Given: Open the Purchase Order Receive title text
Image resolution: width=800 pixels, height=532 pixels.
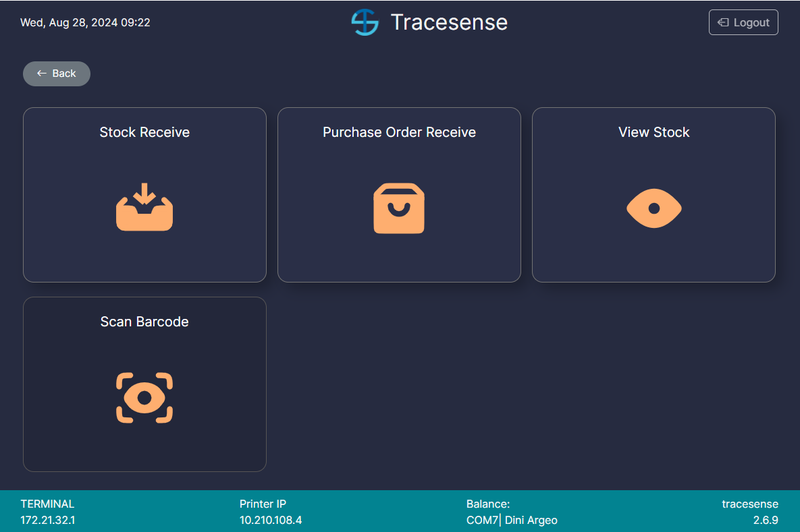Looking at the screenshot, I should [399, 132].
